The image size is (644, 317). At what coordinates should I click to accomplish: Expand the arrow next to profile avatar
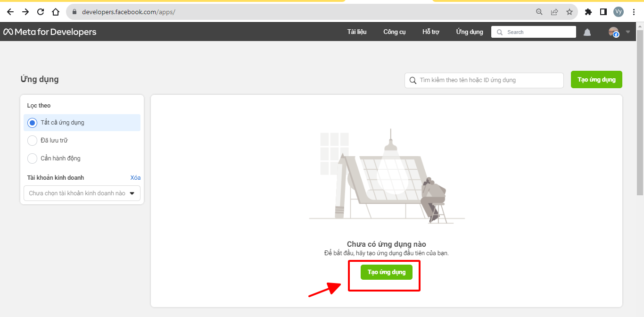[627, 32]
